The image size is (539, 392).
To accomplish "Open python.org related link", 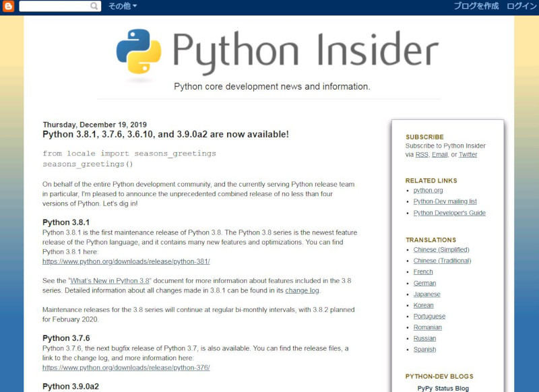I will click(428, 191).
